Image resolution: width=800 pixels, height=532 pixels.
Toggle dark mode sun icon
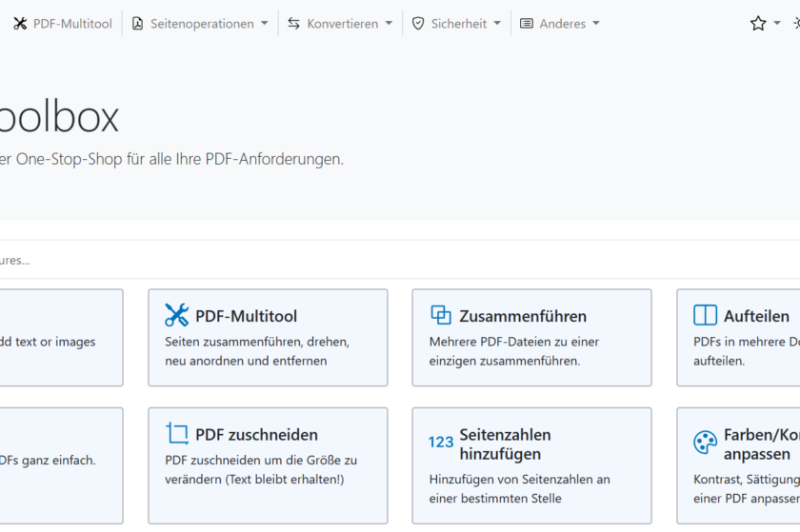(x=795, y=24)
